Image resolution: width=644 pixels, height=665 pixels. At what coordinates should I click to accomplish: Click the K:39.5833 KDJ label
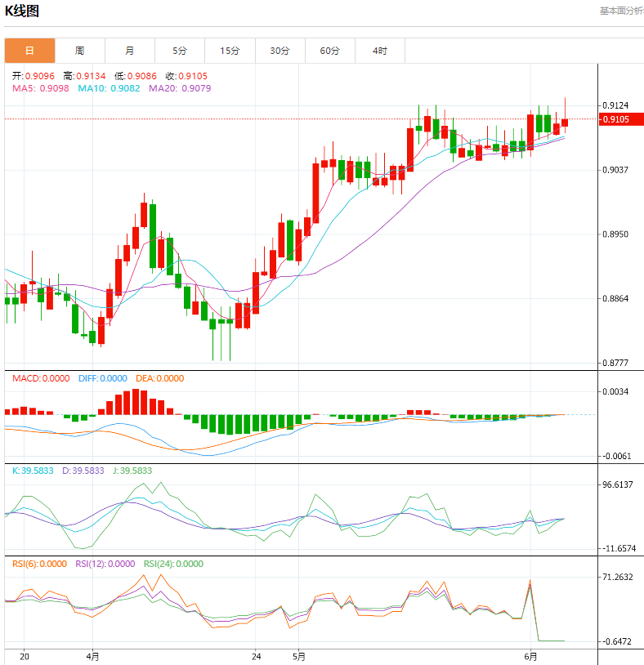coord(33,471)
